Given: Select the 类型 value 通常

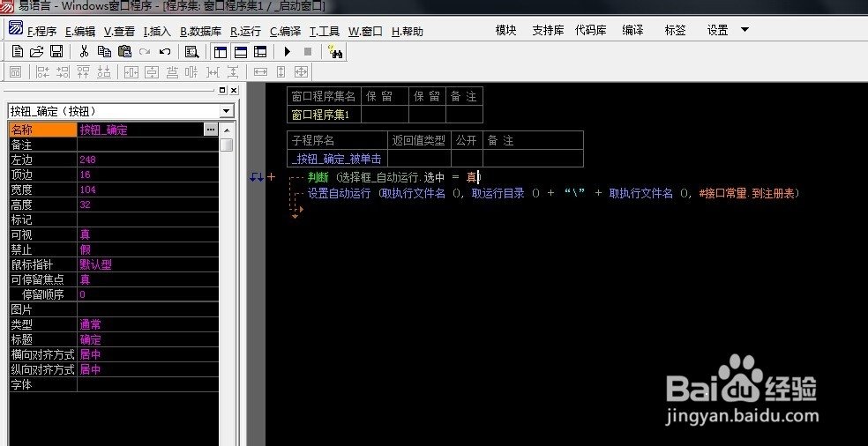Looking at the screenshot, I should pyautogui.click(x=90, y=324).
